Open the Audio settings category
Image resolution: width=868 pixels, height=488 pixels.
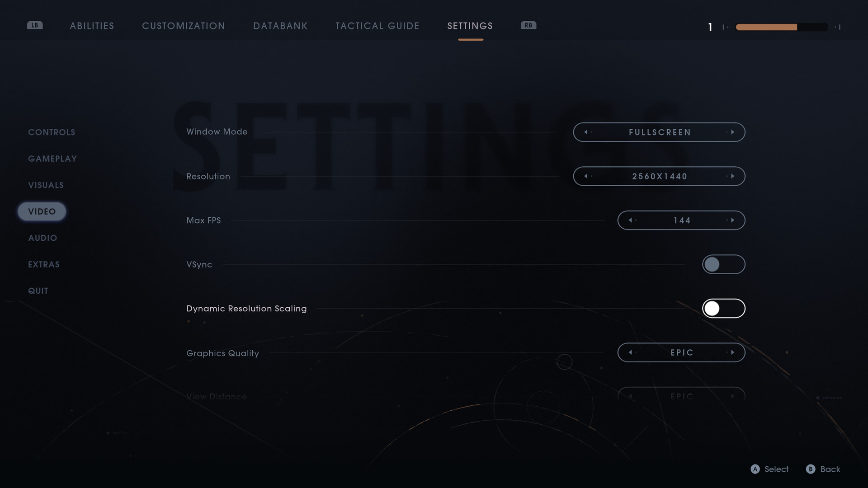click(42, 238)
